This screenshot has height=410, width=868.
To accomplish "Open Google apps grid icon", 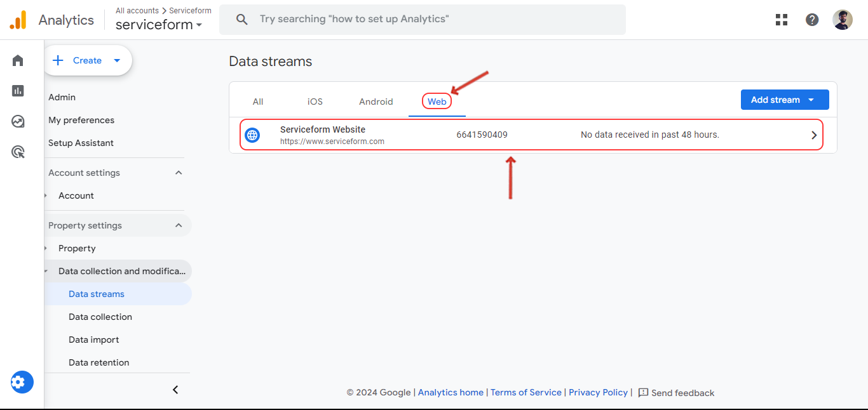I will point(782,20).
